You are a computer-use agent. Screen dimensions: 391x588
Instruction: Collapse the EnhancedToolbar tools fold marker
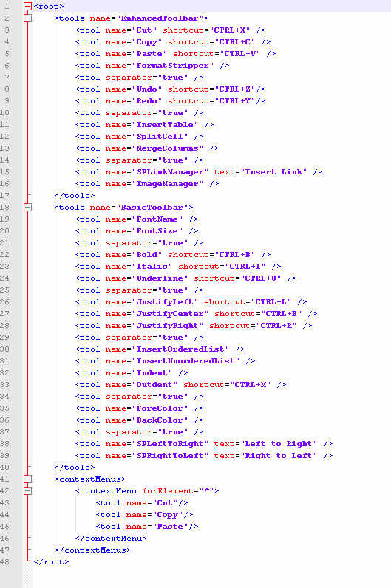(28, 18)
